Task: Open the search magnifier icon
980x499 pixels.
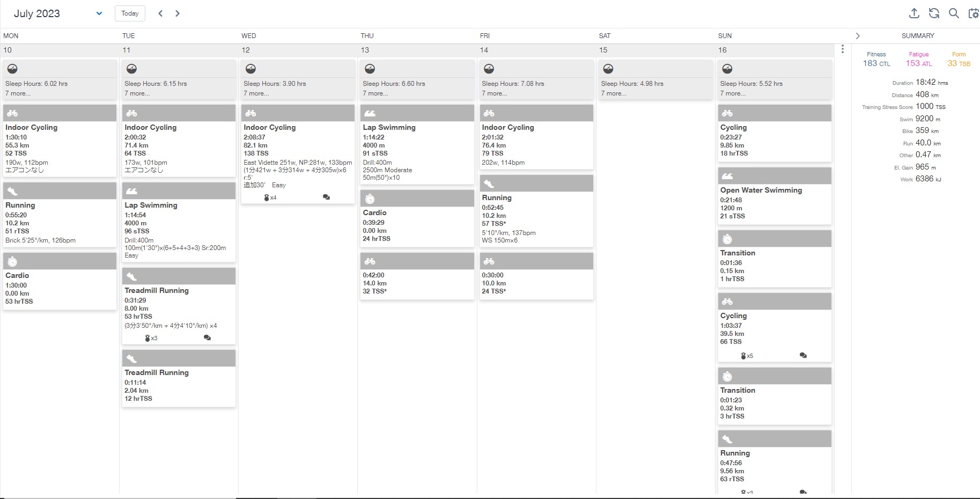Action: point(954,13)
